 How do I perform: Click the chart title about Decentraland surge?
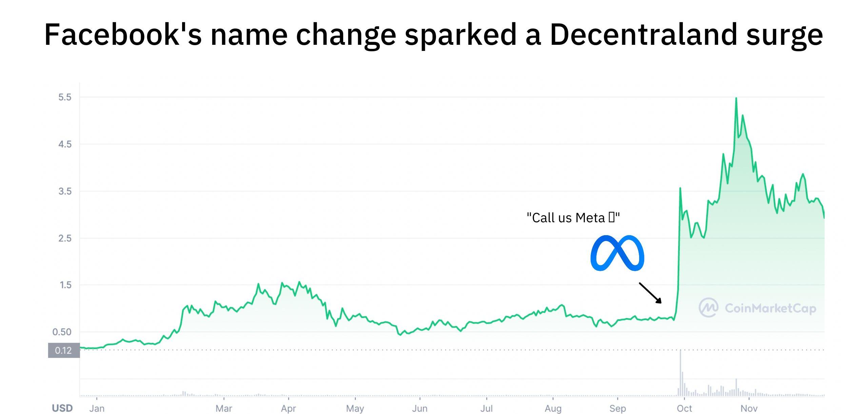click(434, 34)
